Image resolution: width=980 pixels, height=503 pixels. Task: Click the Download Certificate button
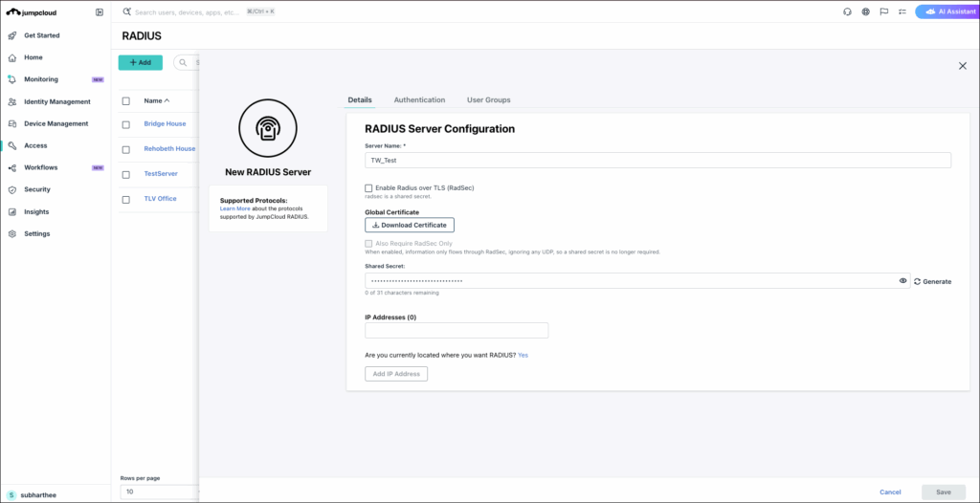(410, 225)
